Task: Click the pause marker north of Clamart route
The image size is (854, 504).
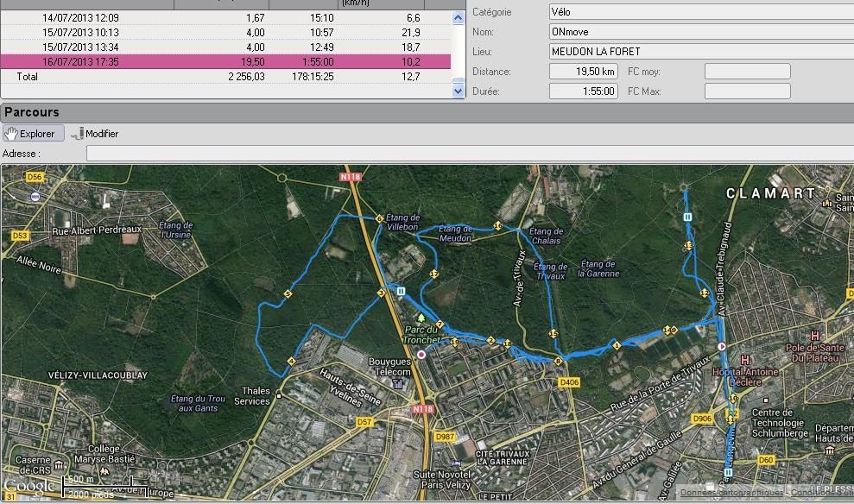Action: (687, 217)
